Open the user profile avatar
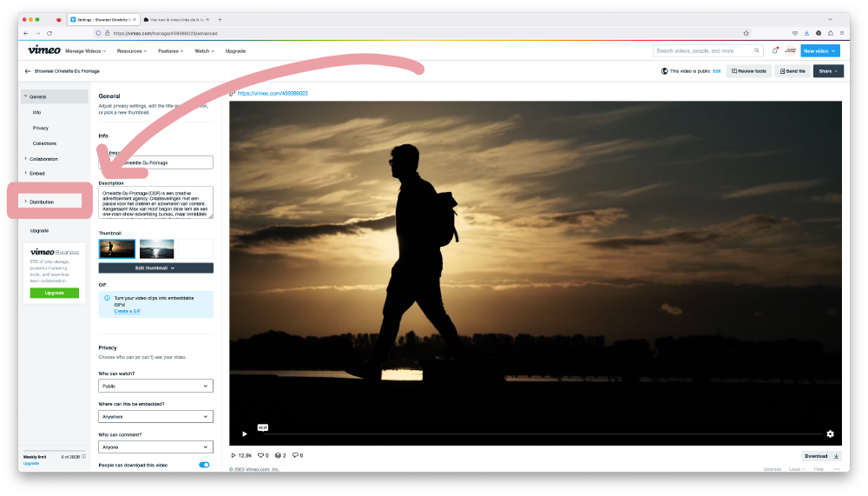The height and width of the screenshot is (496, 868). pos(791,50)
